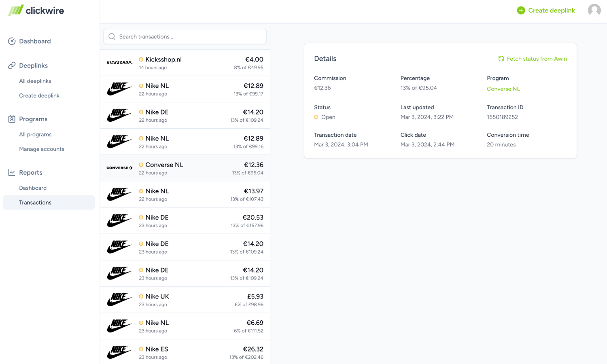This screenshot has height=364, width=607.
Task: Click the Programs badge icon
Action: click(x=12, y=119)
